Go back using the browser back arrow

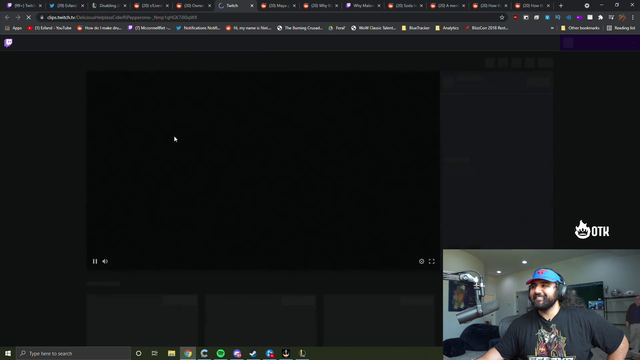point(7,18)
